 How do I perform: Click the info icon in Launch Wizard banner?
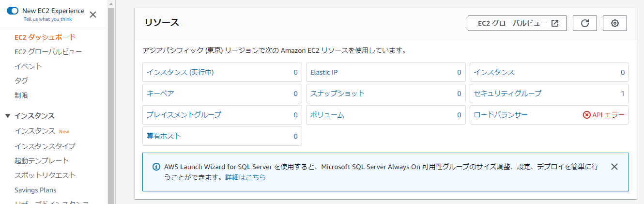pyautogui.click(x=156, y=167)
